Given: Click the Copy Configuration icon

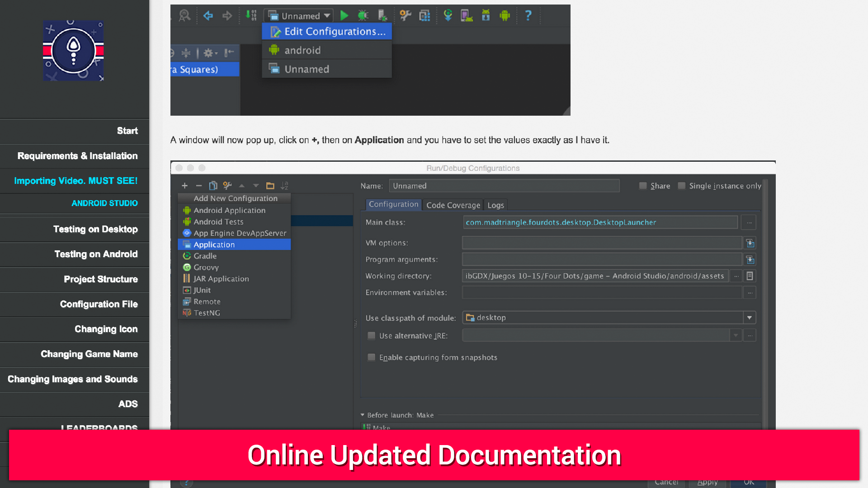Looking at the screenshot, I should click(x=213, y=186).
